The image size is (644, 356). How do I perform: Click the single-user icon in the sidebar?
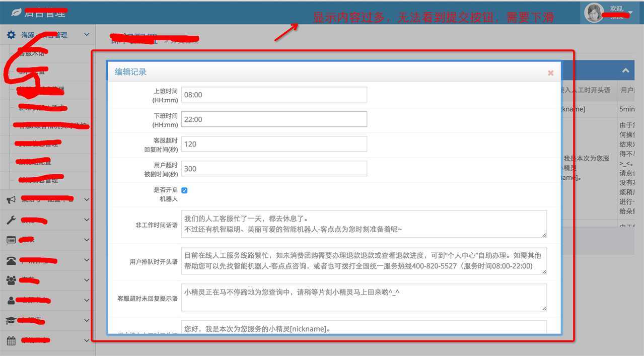[x=11, y=300]
